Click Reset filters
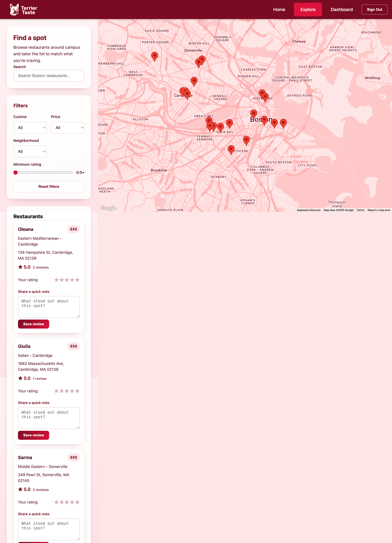Screen dimensions: 392x543 (49, 187)
